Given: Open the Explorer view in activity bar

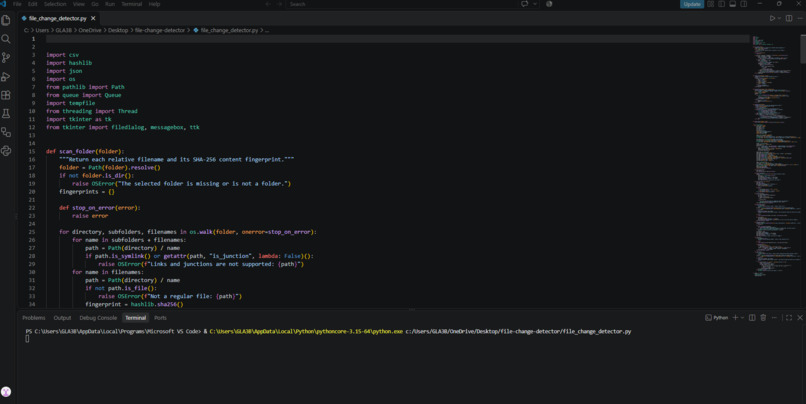Looking at the screenshot, I should click(6, 20).
